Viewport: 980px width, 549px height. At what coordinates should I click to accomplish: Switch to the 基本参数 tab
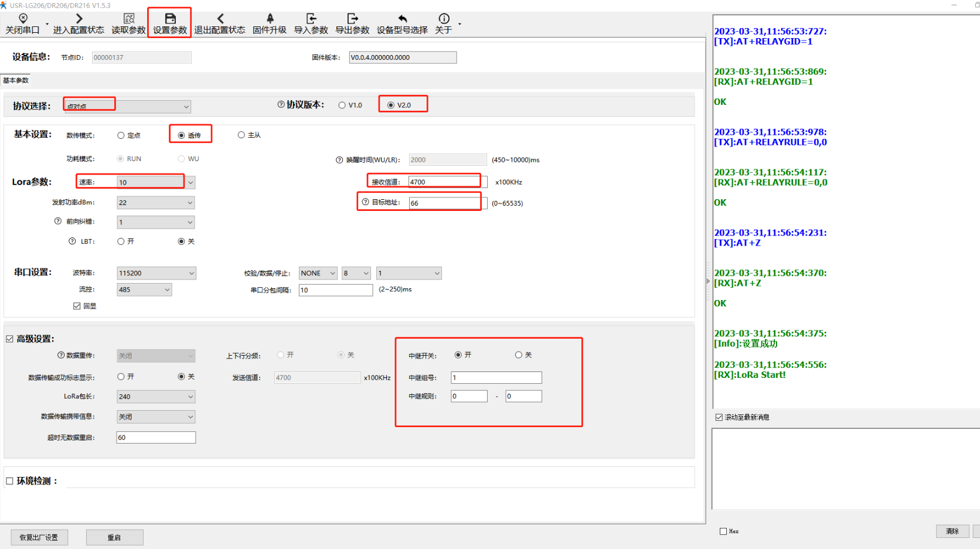tap(16, 80)
